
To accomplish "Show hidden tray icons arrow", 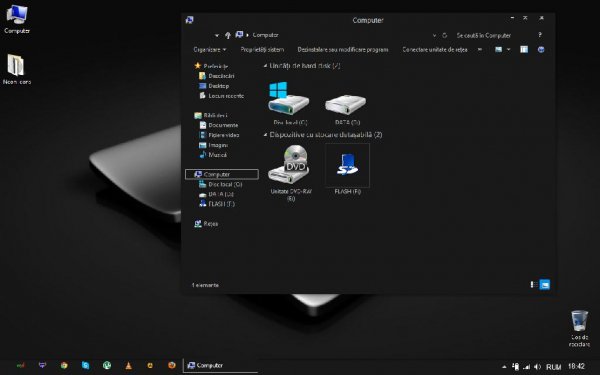I will (504, 367).
